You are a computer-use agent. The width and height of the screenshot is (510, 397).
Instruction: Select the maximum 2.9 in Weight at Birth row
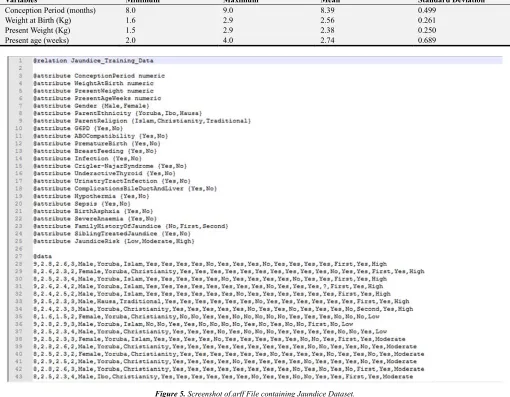[228, 20]
